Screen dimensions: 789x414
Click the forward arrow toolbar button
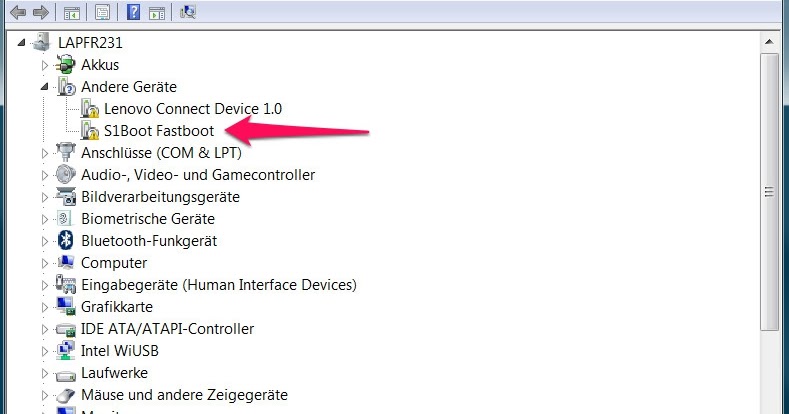(x=41, y=13)
